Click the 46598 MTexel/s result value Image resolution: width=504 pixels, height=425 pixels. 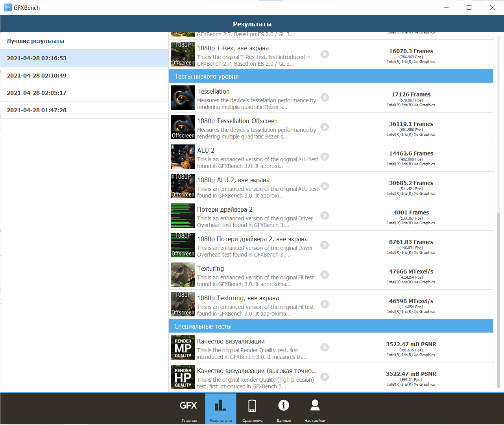click(411, 301)
